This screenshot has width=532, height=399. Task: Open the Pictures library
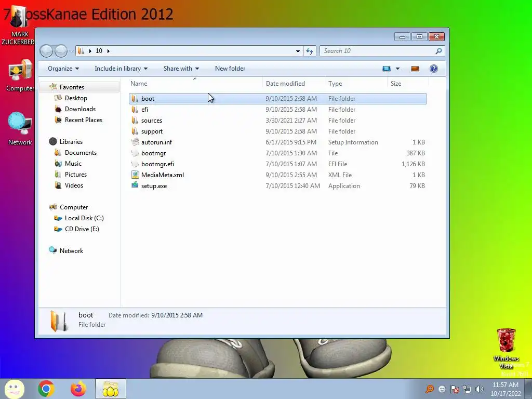(76, 175)
